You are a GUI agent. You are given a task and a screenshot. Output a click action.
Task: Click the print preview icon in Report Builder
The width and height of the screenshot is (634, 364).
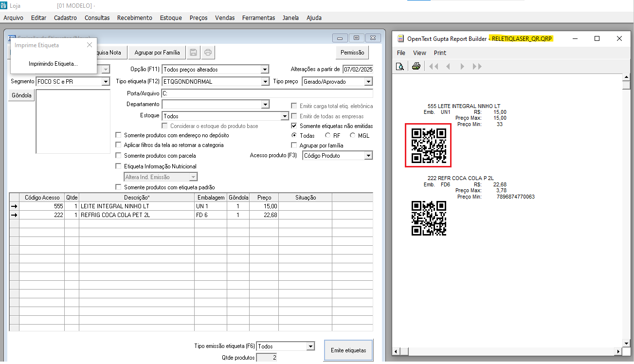tap(400, 66)
